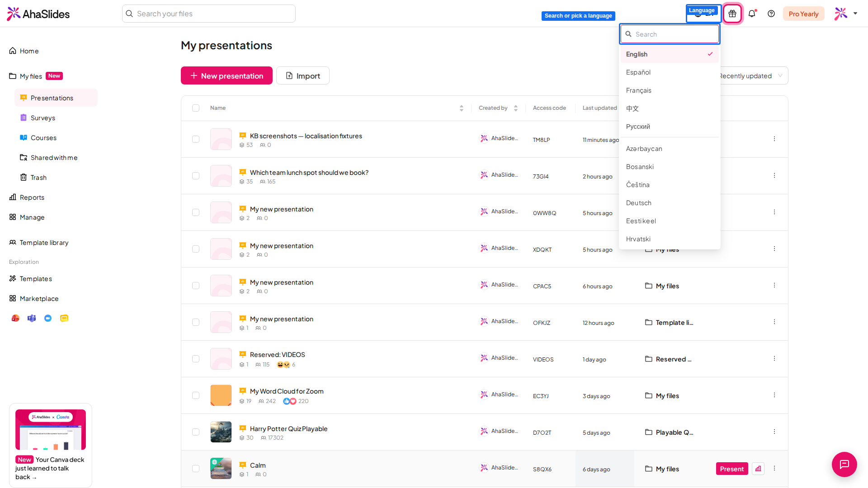Open the orange My Word Cloud thumbnail
The width and height of the screenshot is (868, 488).
pos(221,395)
